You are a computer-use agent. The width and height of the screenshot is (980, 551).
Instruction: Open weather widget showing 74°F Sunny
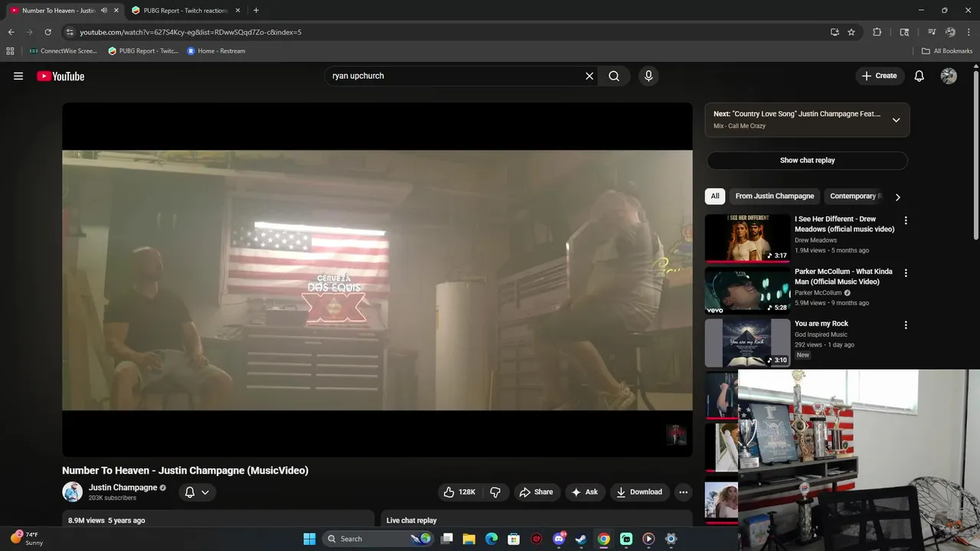27,539
